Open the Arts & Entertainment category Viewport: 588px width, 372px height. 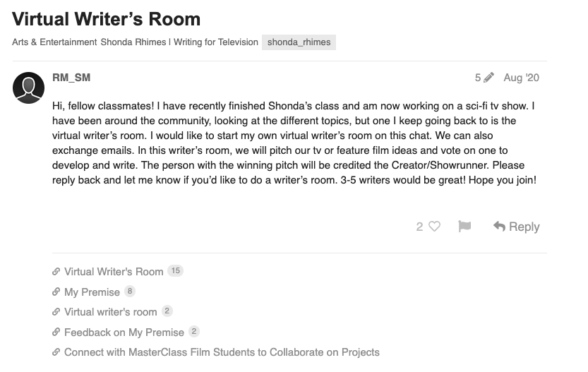click(x=54, y=42)
